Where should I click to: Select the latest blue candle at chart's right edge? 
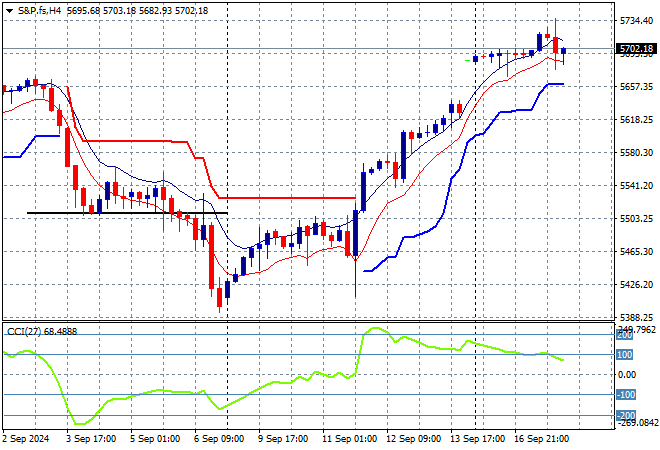[564, 50]
